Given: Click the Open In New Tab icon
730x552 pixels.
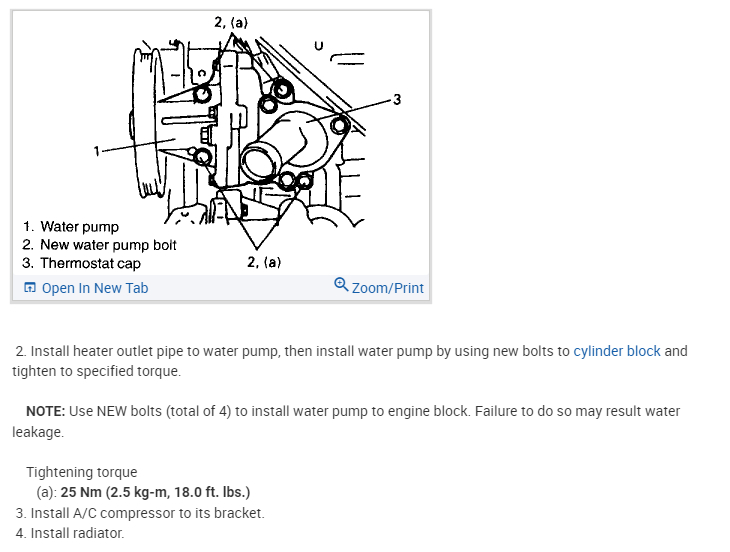Looking at the screenshot, I should point(29,288).
